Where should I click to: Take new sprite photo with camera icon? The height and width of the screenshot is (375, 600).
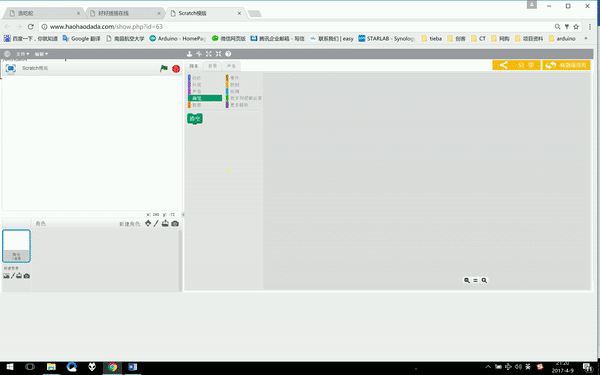pos(175,223)
